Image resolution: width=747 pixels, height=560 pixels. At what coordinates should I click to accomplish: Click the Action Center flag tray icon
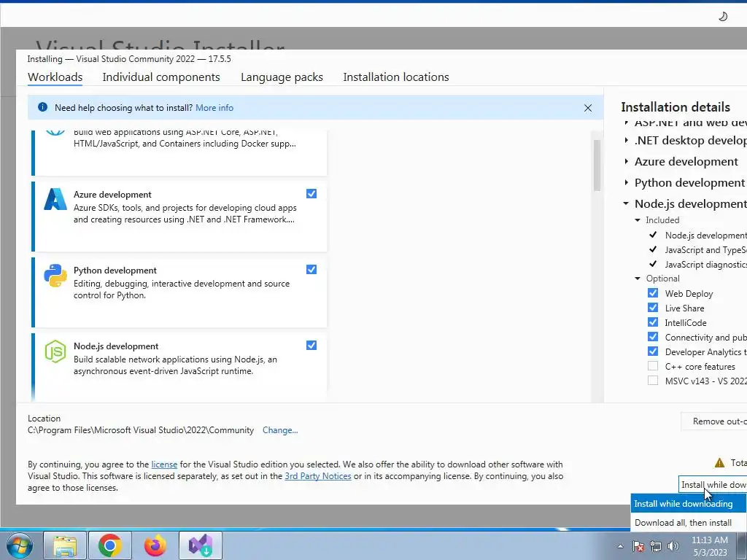638,546
